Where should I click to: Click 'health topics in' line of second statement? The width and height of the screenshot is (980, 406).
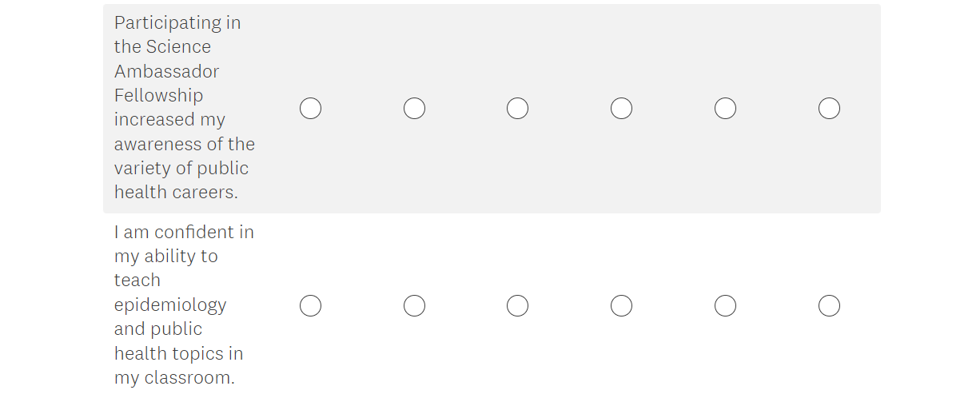tap(178, 353)
